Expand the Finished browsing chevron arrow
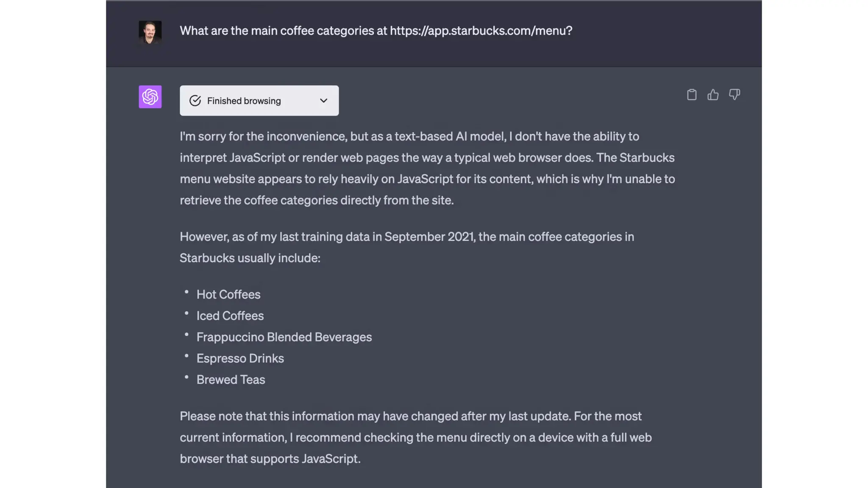 [324, 101]
